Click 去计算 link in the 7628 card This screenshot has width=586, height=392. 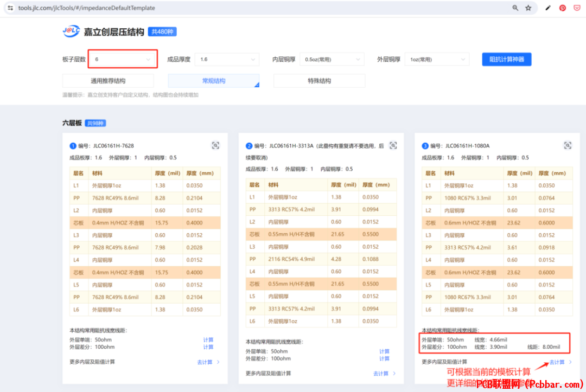coord(208,362)
